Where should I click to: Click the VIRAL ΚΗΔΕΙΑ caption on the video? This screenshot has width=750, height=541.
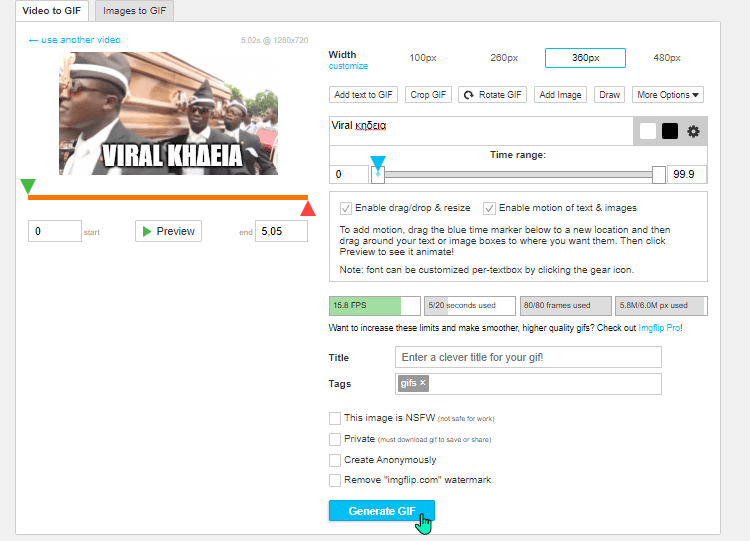coord(172,155)
